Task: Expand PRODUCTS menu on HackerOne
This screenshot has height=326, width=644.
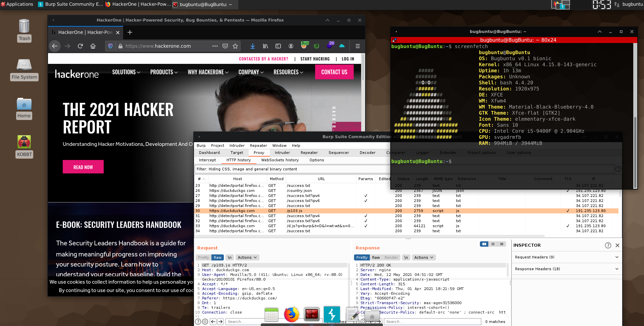Action: (164, 72)
